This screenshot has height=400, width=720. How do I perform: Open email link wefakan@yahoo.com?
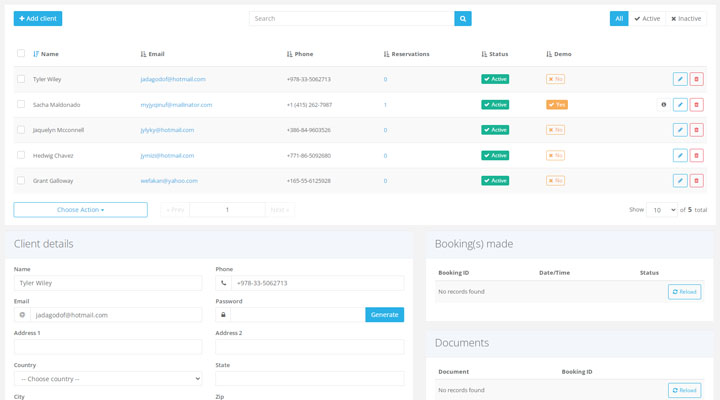(169, 181)
